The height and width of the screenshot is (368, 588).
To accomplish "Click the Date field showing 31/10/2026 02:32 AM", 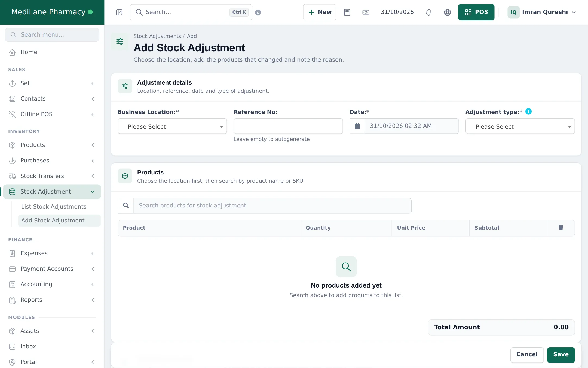I will 411,126.
